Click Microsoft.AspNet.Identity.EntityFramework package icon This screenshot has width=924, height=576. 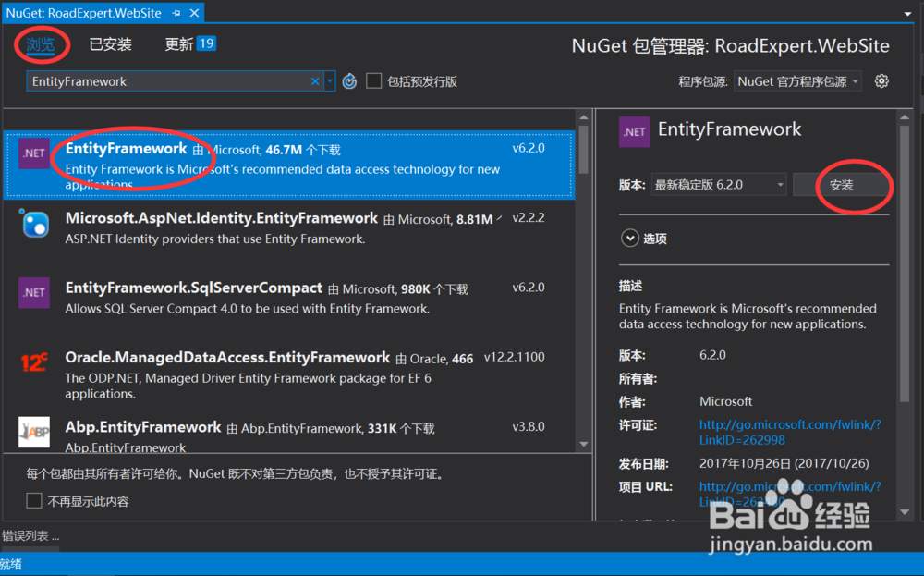pyautogui.click(x=33, y=223)
